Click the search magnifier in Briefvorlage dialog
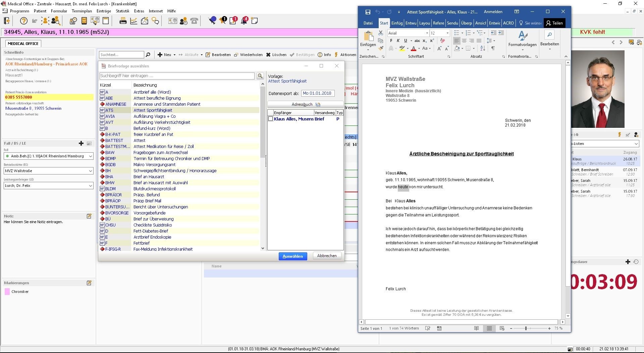 click(x=260, y=76)
